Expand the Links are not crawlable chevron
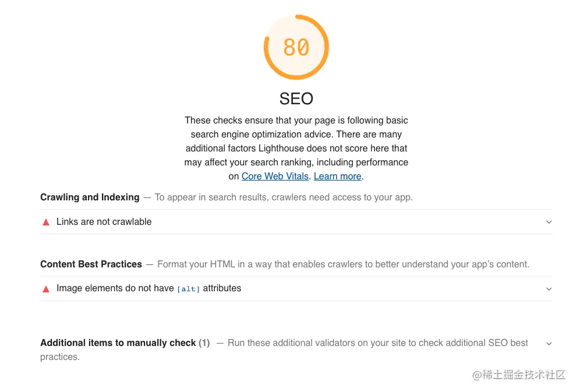 548,222
